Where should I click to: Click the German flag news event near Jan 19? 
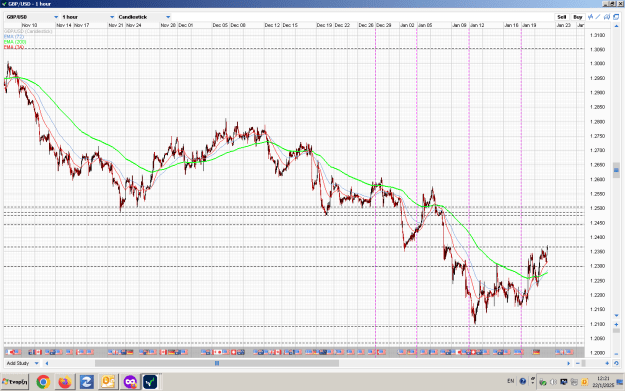tap(536, 352)
